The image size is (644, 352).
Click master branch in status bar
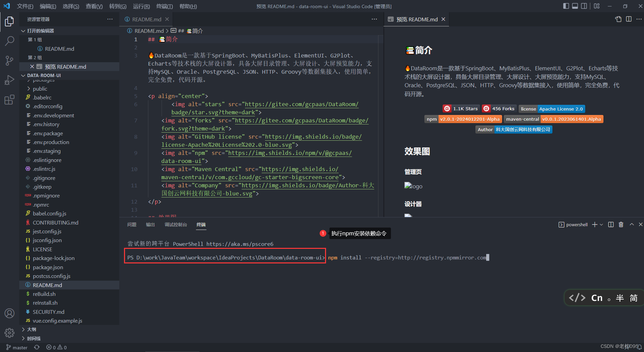pyautogui.click(x=17, y=347)
